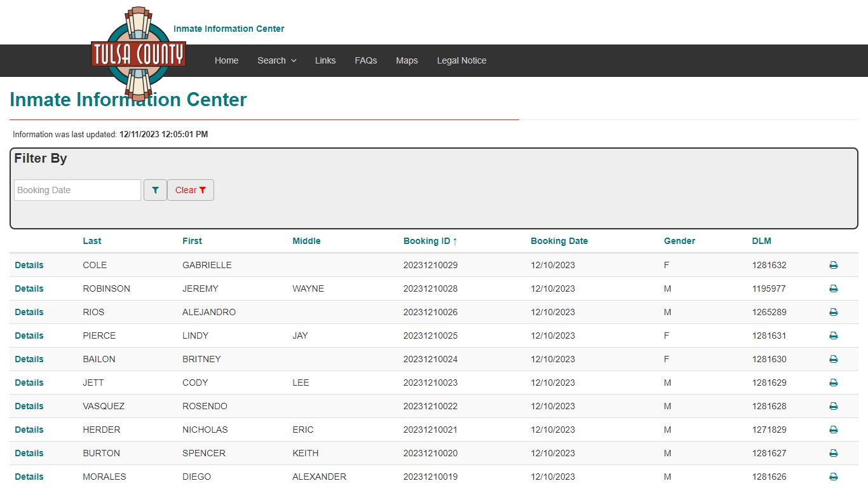Expand the Search dropdown menu
Screen dimensions: 868x488
[x=276, y=60]
